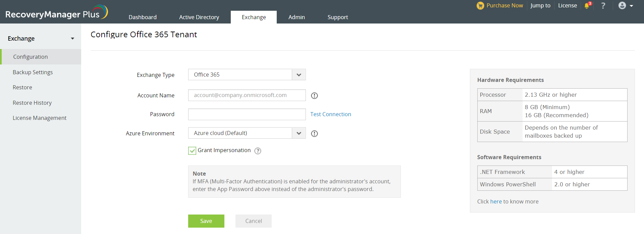Click the Purchase Now cart icon

pos(480,6)
